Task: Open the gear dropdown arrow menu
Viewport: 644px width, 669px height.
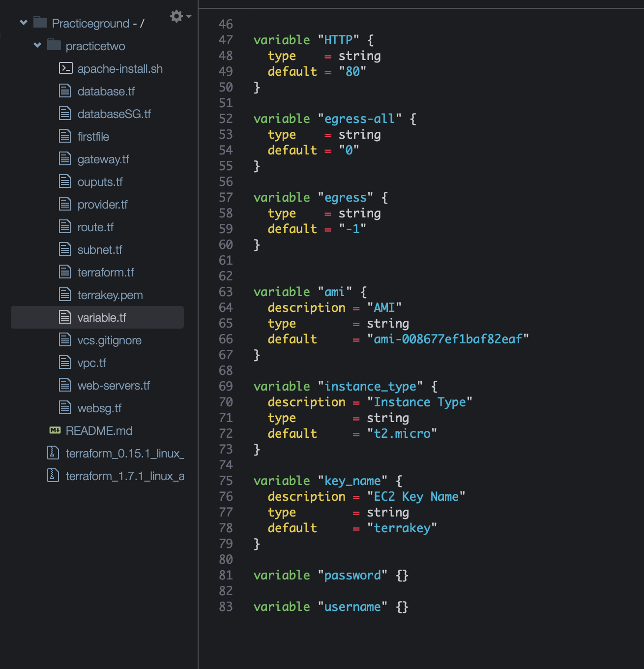Action: click(188, 16)
